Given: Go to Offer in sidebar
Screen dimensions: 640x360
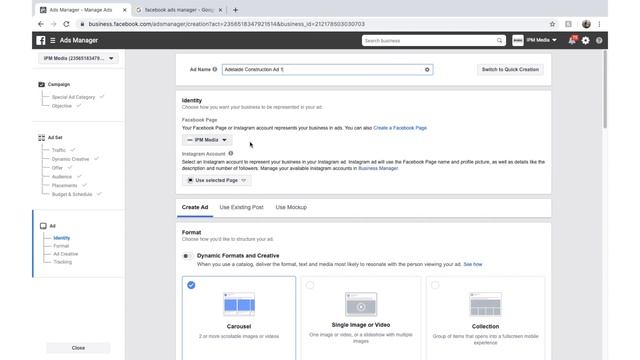Looking at the screenshot, I should (x=57, y=168).
